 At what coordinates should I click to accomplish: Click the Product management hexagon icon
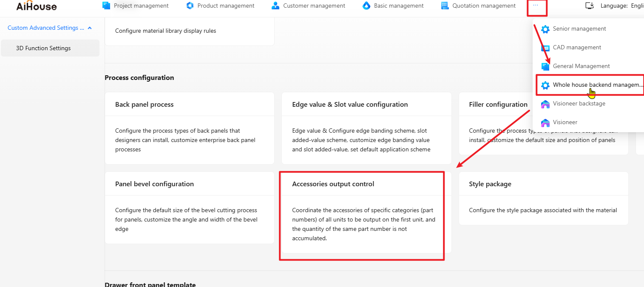(x=190, y=6)
